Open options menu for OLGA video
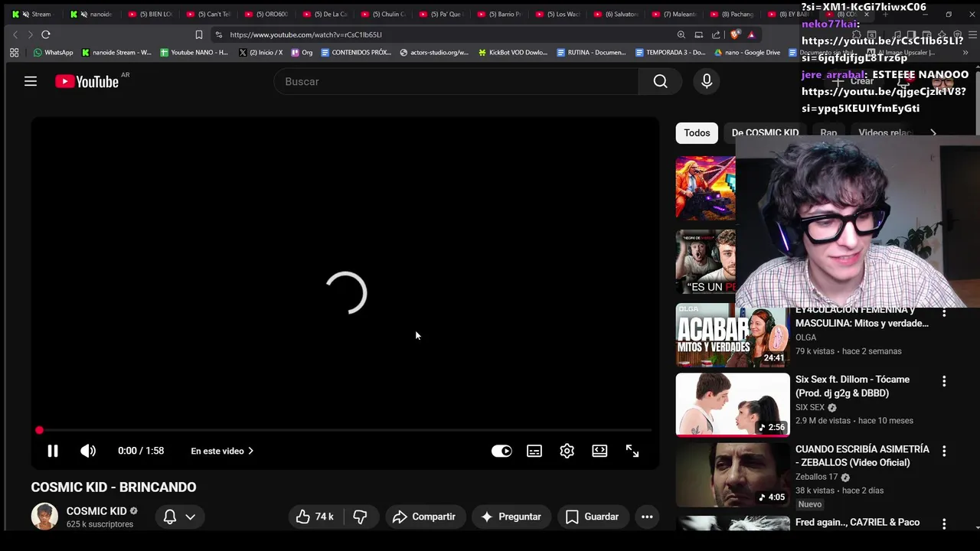The width and height of the screenshot is (980, 551). 944,313
